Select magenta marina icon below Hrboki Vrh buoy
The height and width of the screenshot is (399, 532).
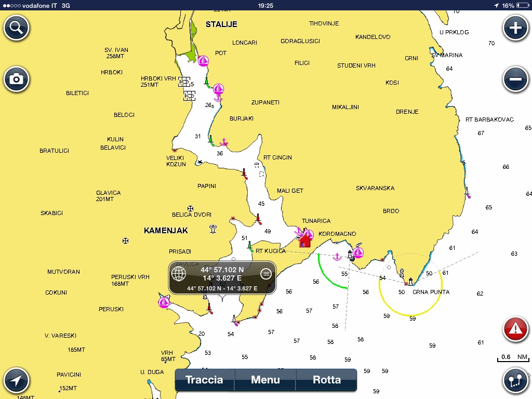pos(219,89)
